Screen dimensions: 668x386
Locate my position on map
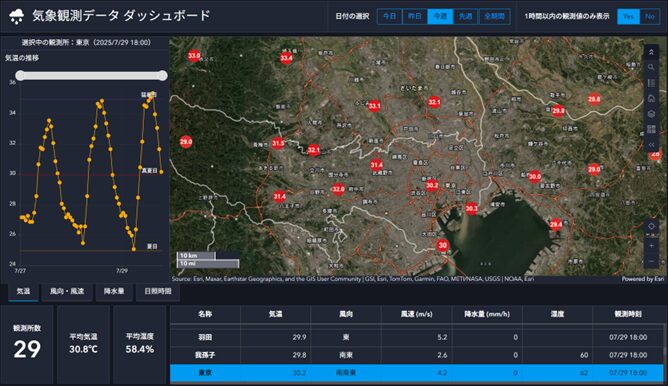pyautogui.click(x=651, y=226)
